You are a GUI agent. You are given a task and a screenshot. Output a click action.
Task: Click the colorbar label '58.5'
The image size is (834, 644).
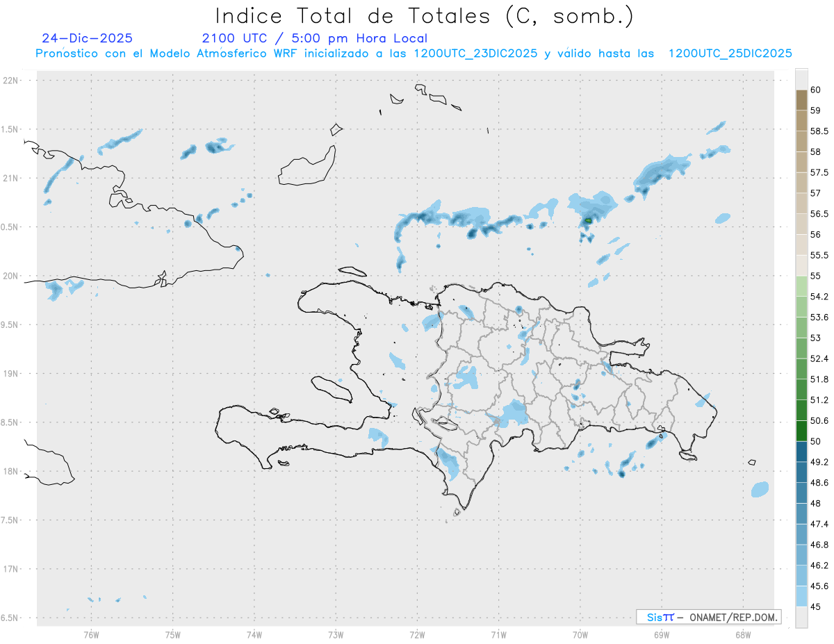[x=819, y=131]
